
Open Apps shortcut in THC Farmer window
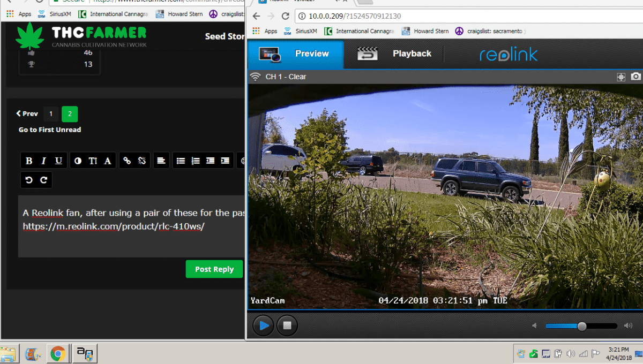[x=19, y=14]
